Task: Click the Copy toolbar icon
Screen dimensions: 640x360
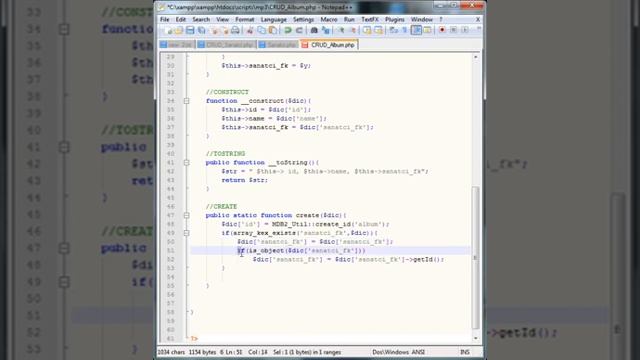Action: pyautogui.click(x=261, y=30)
